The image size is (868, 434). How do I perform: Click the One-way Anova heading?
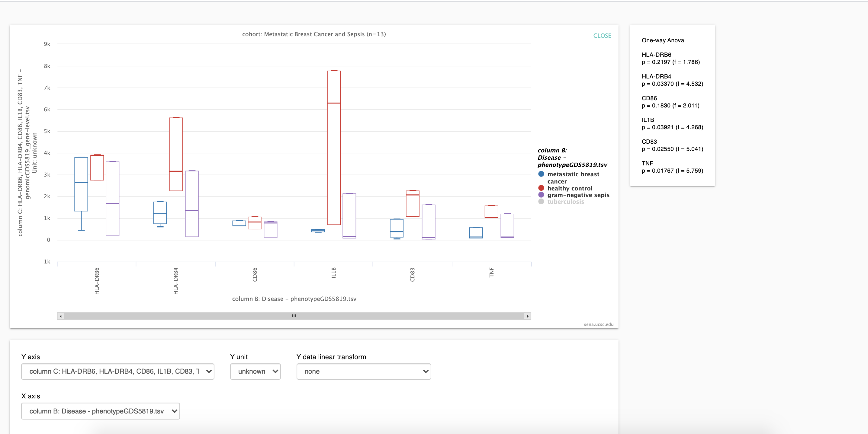(663, 40)
